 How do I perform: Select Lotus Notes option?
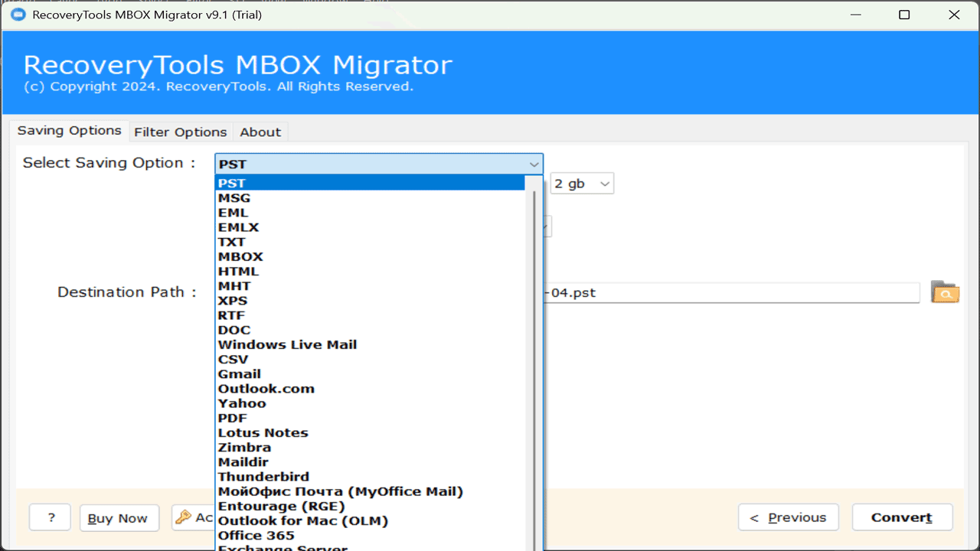point(370,432)
